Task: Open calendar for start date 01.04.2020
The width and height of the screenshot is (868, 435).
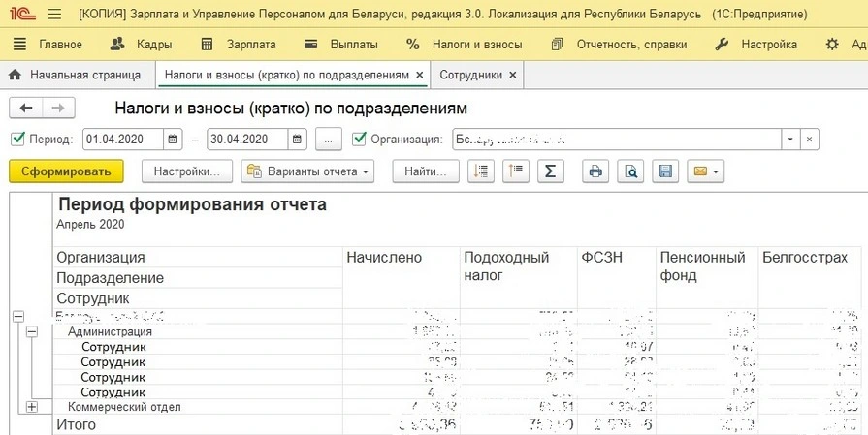Action: click(173, 140)
